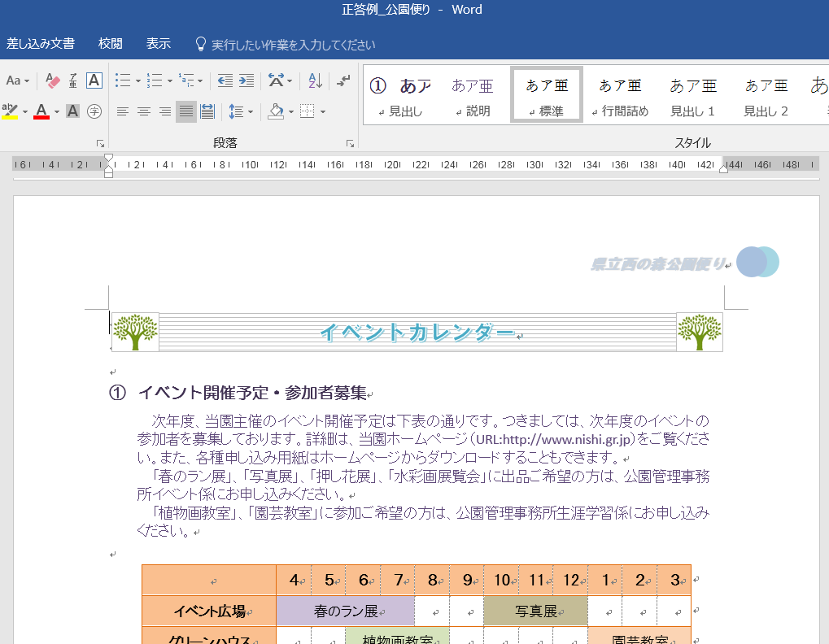
Task: Increase the paragraph indent
Action: [x=246, y=80]
